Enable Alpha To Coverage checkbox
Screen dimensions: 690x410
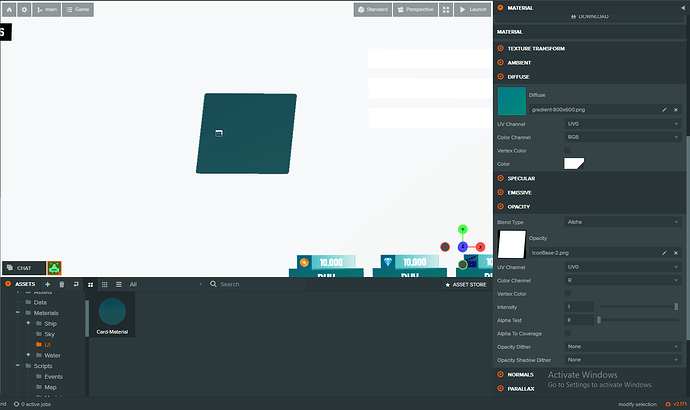coord(569,333)
